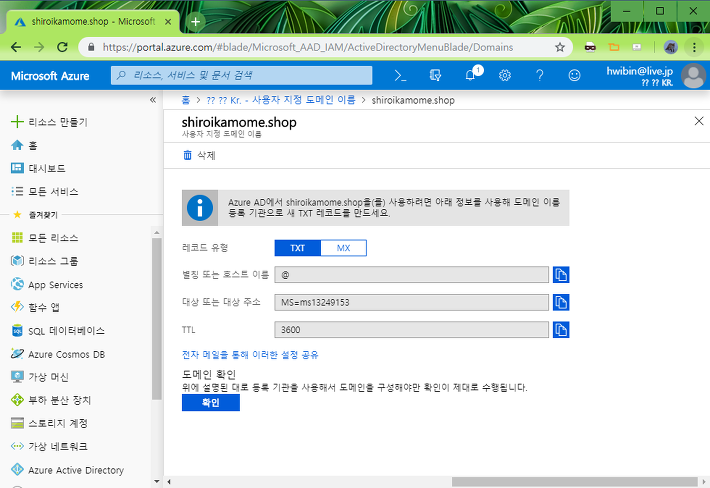Focus the Azure resource search box
Image resolution: width=710 pixels, height=488 pixels.
pos(241,75)
